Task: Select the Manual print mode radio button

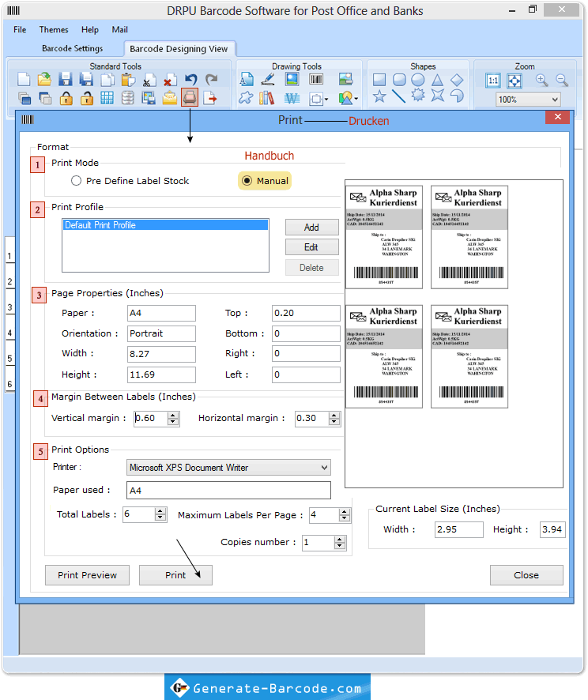Action: click(x=247, y=181)
